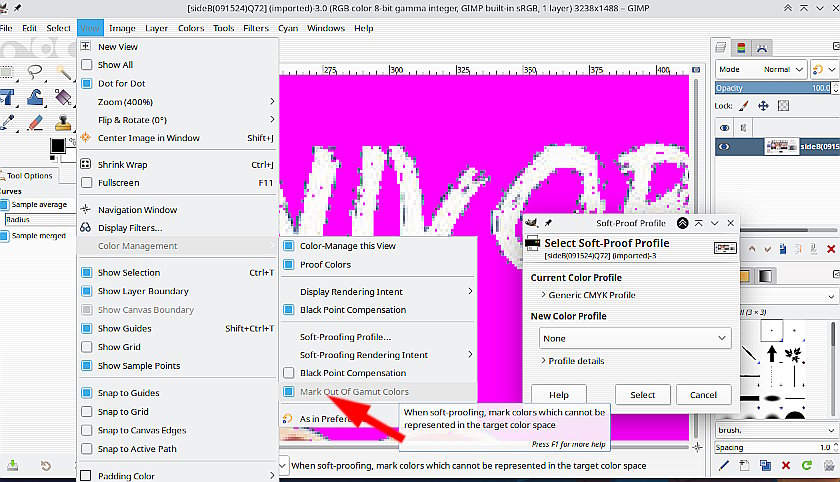This screenshot has width=840, height=482.
Task: Click the foreground black color swatch
Action: tap(57, 145)
